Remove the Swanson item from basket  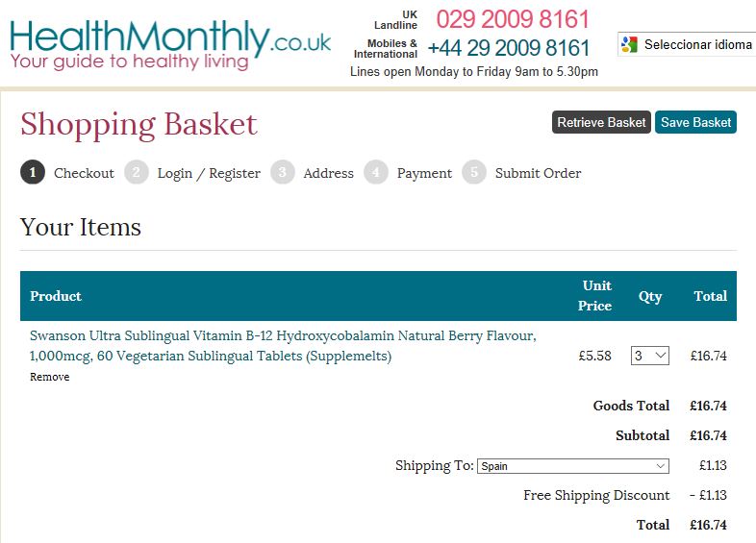[49, 377]
